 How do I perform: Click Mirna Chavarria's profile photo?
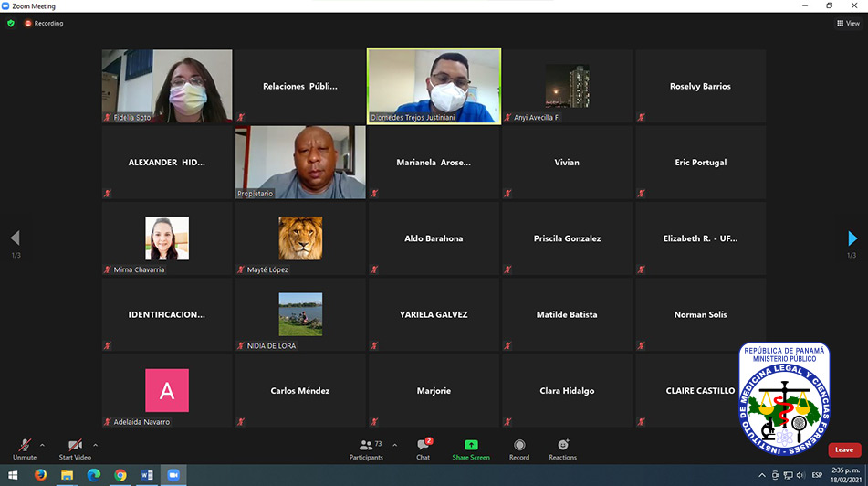point(167,238)
